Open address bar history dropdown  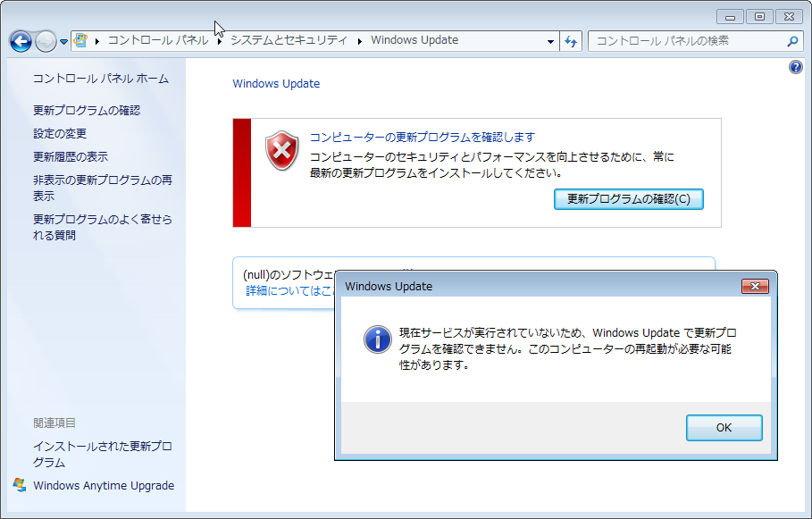pyautogui.click(x=550, y=41)
